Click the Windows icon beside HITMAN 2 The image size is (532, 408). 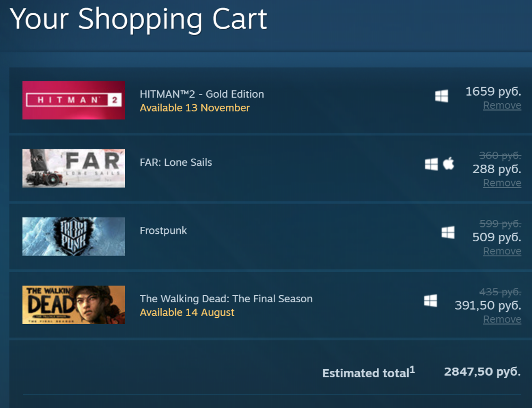point(442,96)
